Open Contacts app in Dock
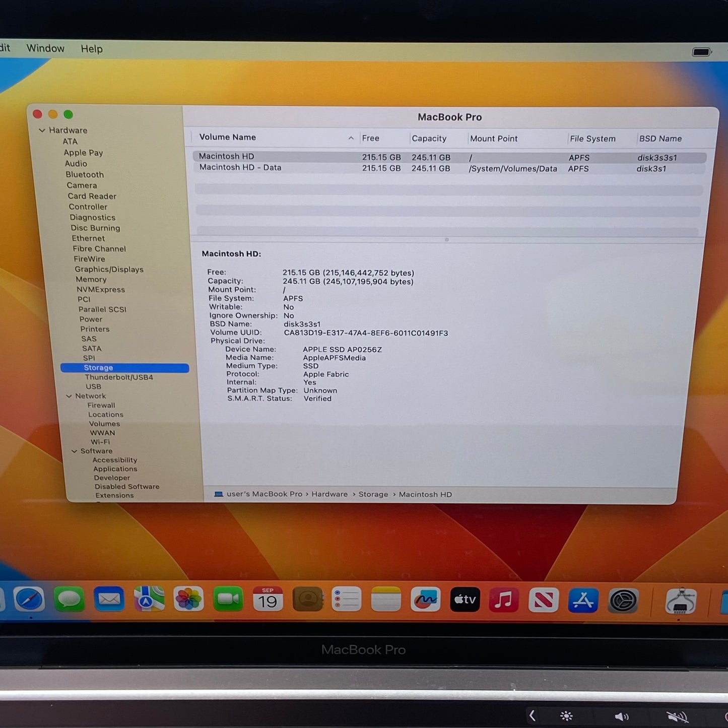This screenshot has width=728, height=728. pyautogui.click(x=307, y=600)
